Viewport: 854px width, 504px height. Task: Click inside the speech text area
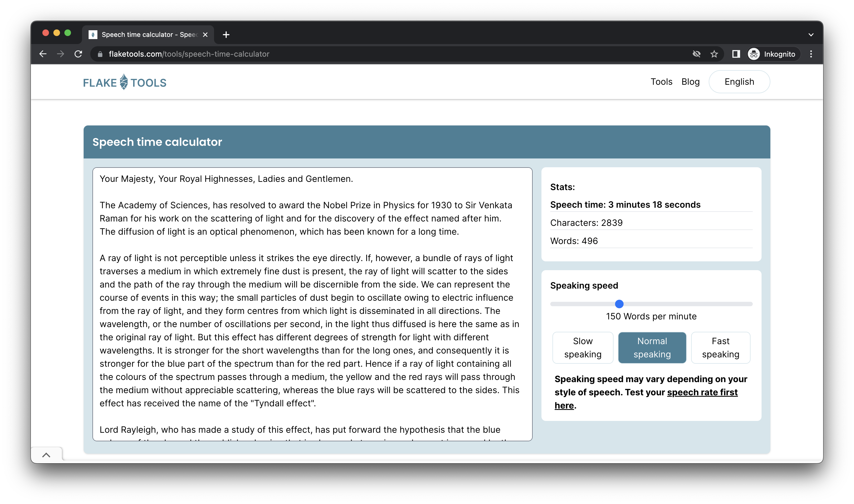pyautogui.click(x=312, y=304)
